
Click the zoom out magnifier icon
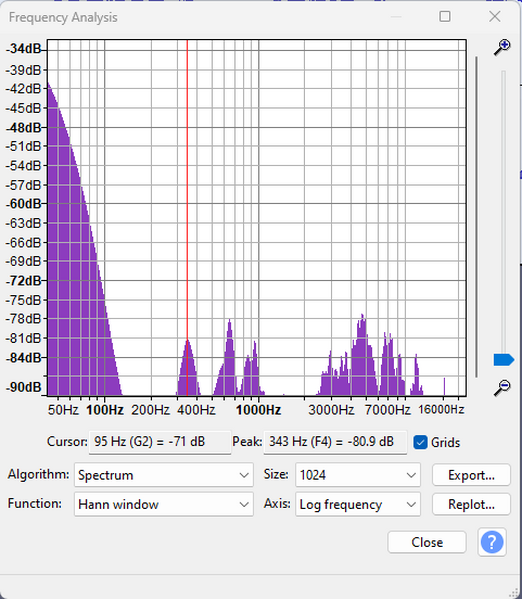[502, 387]
